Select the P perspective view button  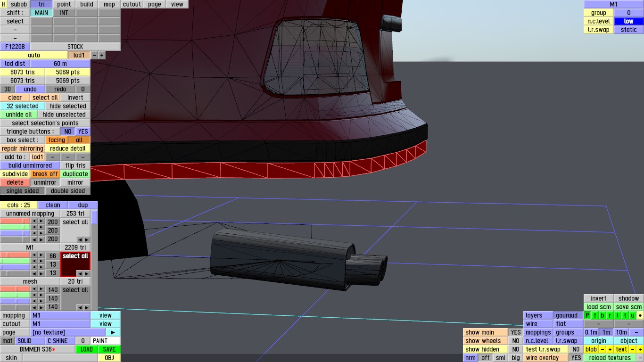(x=587, y=315)
